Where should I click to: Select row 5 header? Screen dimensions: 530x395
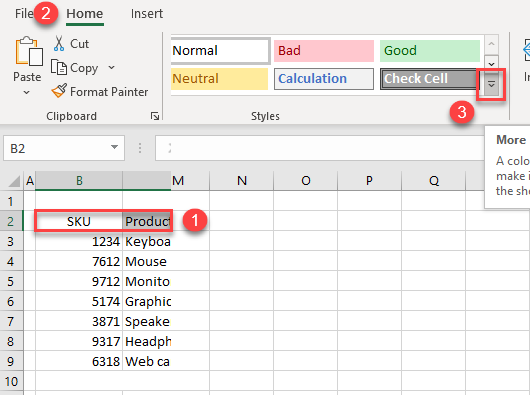11,281
